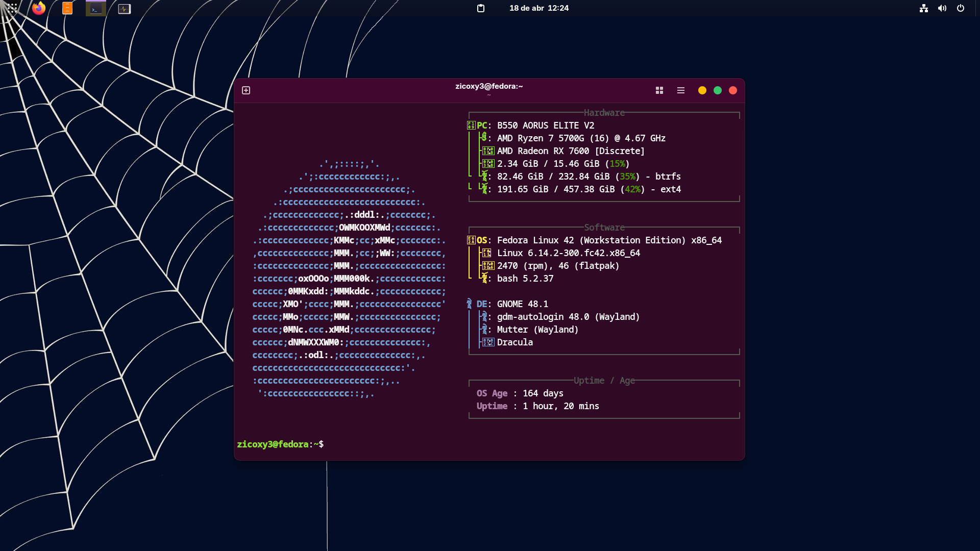Open the Files manager in the panel
This screenshot has height=551, width=980.
click(x=67, y=8)
